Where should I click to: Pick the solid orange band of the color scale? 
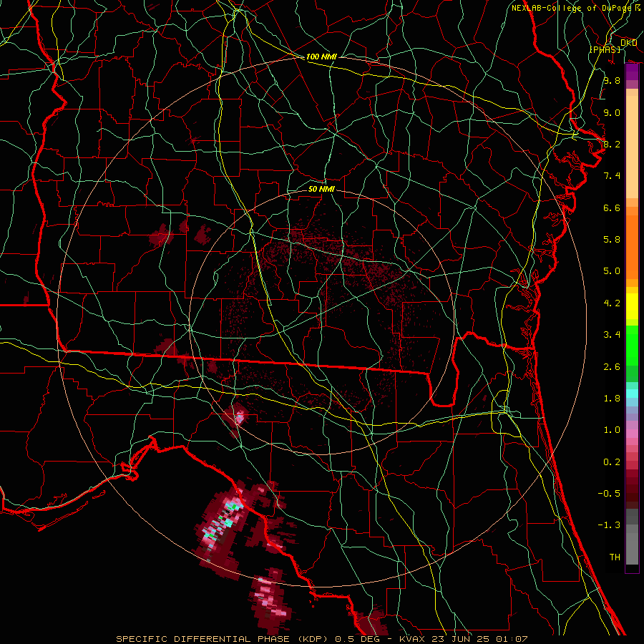(x=632, y=247)
